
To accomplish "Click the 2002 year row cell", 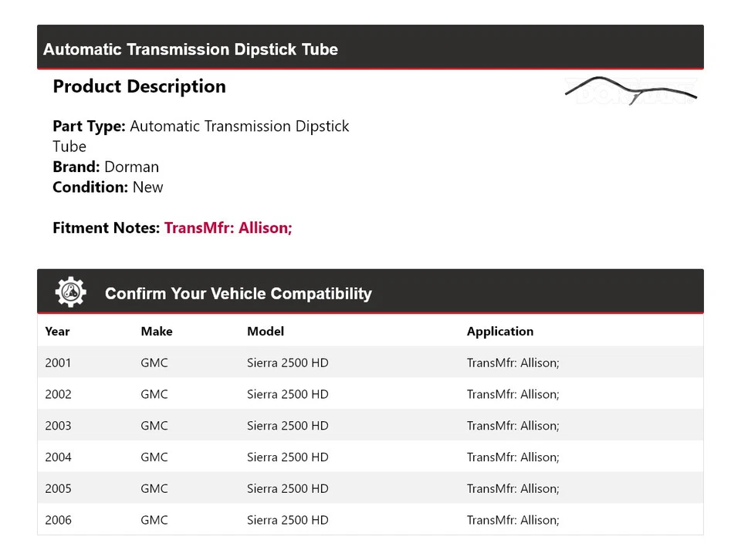I will pos(58,394).
